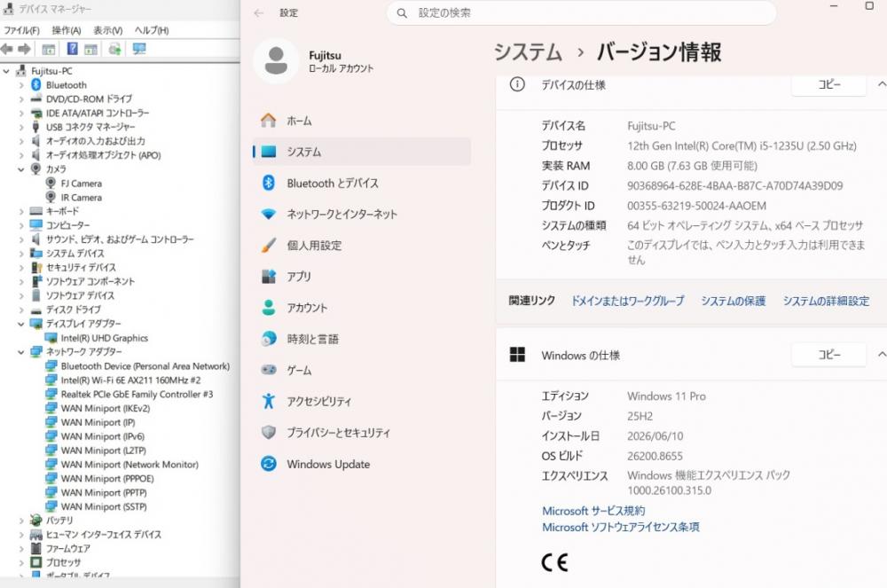This screenshot has width=887, height=588.
Task: Expand the バッテリ category arrow
Action: click(21, 520)
